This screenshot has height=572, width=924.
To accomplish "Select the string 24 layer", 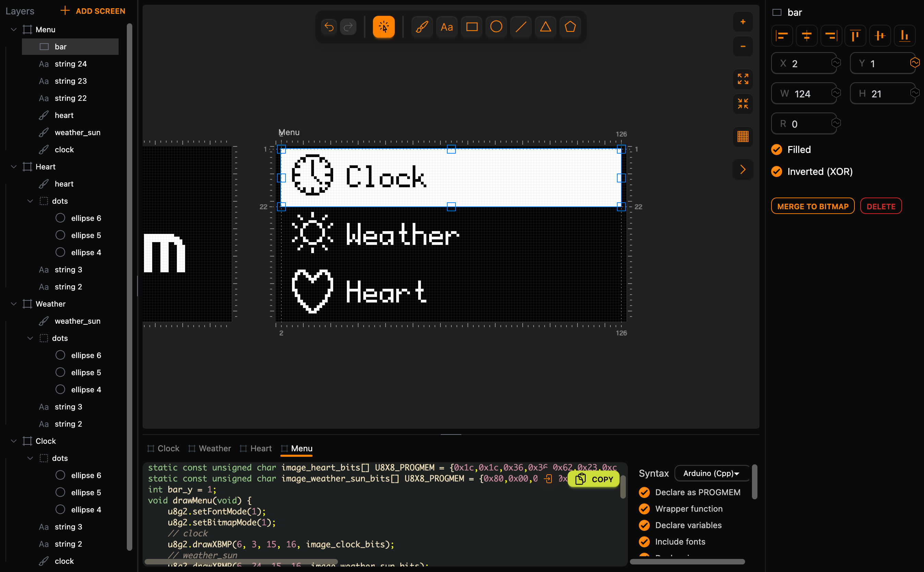I will point(70,64).
